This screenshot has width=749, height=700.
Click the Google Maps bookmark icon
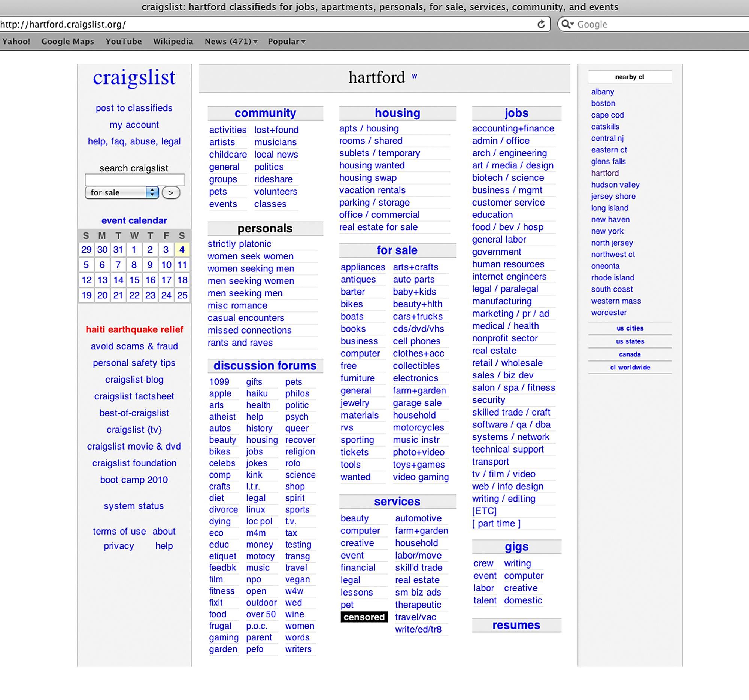click(x=67, y=42)
